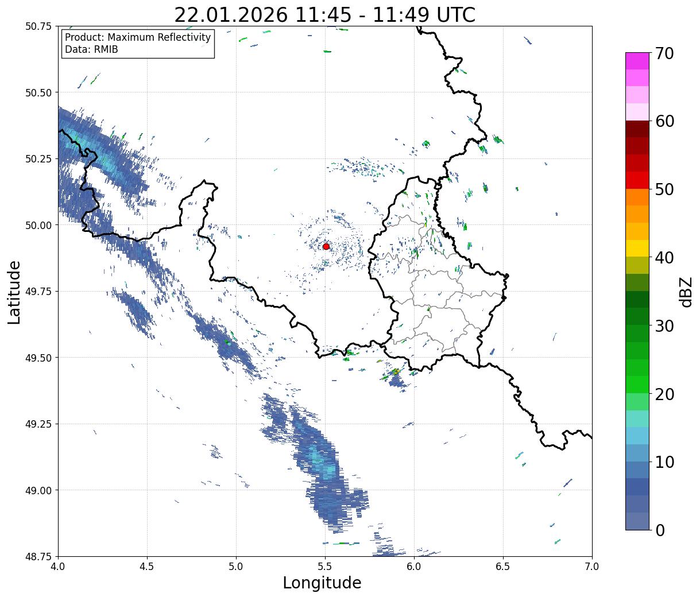Click the longitude tick label 7.0
This screenshot has height=597, width=700.
coord(592,567)
